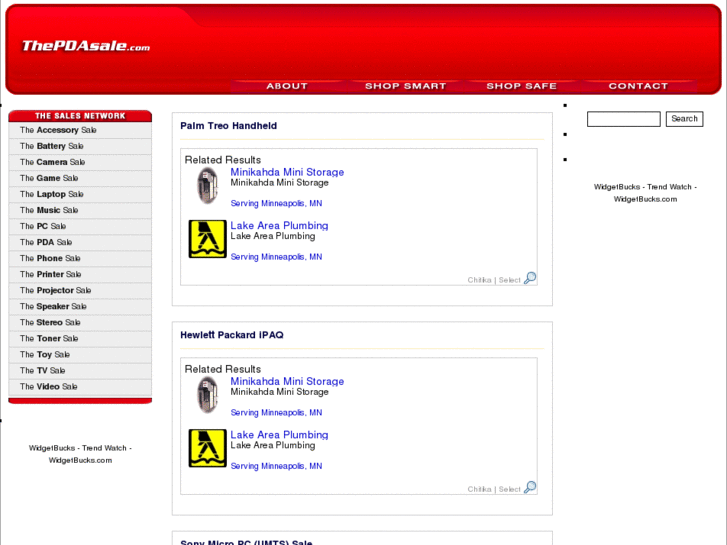727x545 pixels.
Task: Click Chitika magnifier icon in Palm Treo box
Action: (530, 278)
